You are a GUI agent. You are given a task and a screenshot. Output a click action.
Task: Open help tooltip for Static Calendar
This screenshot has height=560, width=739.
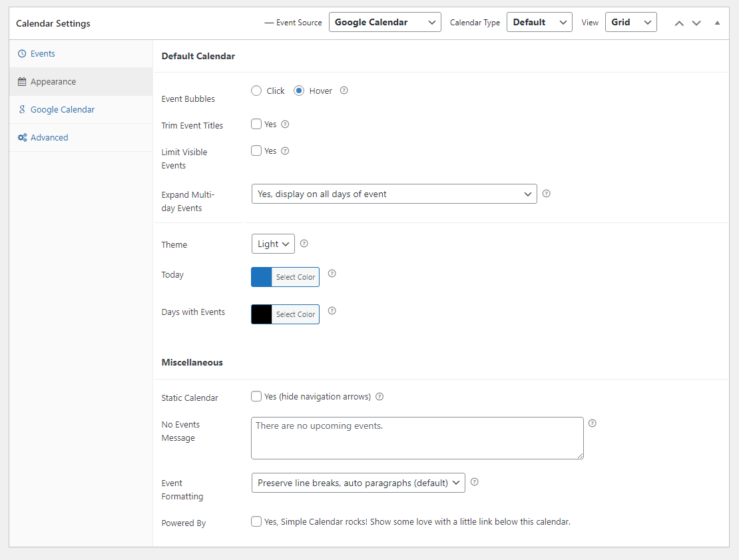click(379, 397)
